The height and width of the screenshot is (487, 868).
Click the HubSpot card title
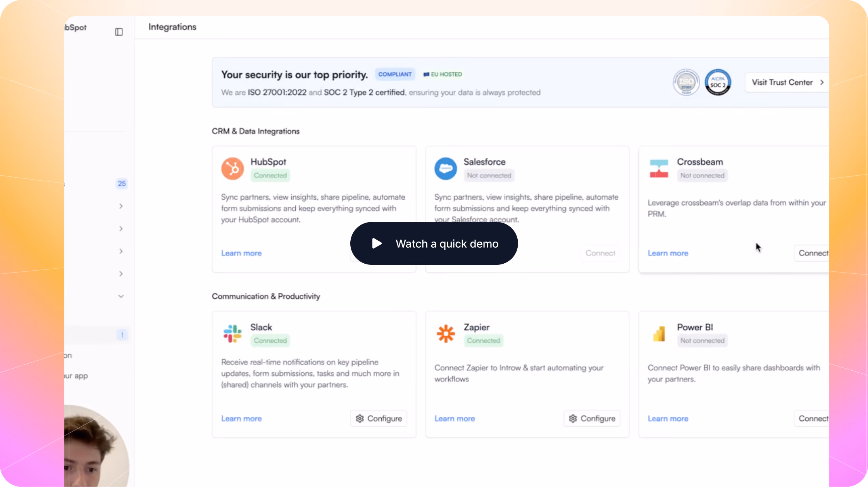(268, 162)
